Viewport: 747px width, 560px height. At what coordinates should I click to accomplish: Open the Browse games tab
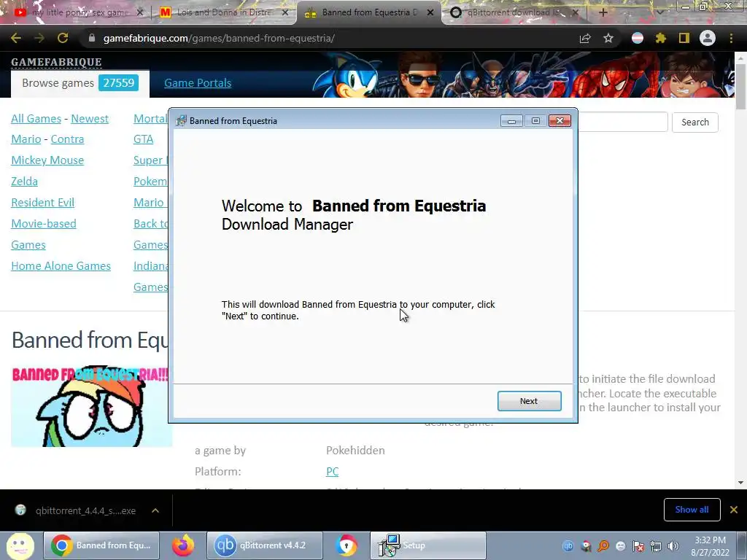click(x=80, y=83)
